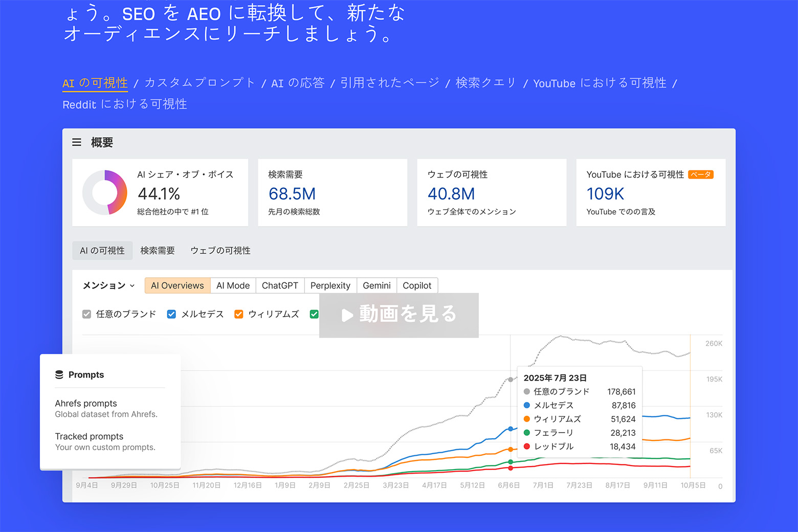
Task: Toggle the 任意のブランド checkbox
Action: (x=86, y=314)
